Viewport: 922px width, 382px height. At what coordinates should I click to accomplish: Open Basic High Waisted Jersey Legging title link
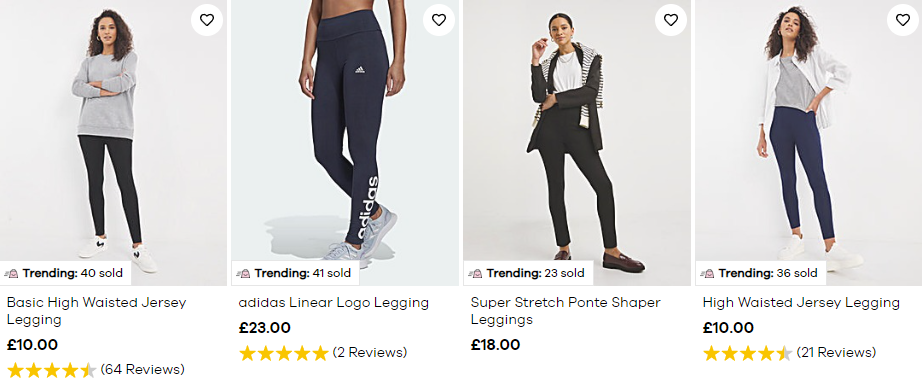96,311
